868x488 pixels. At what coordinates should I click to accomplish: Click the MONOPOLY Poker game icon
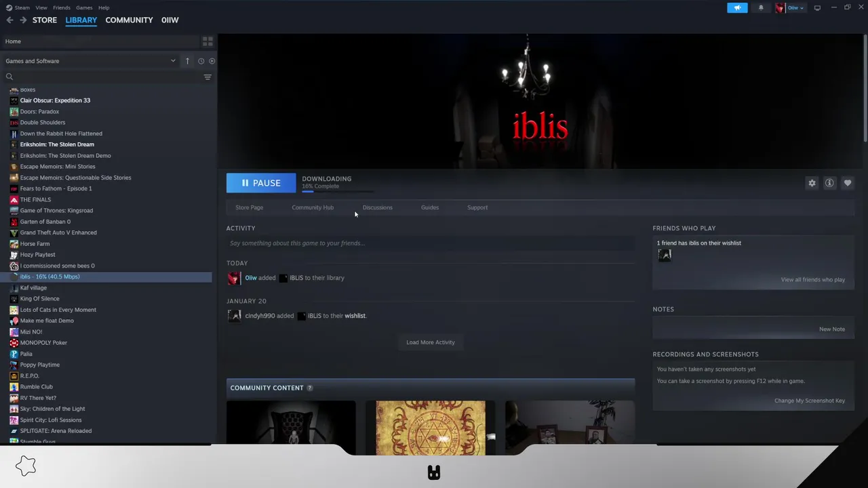[14, 343]
